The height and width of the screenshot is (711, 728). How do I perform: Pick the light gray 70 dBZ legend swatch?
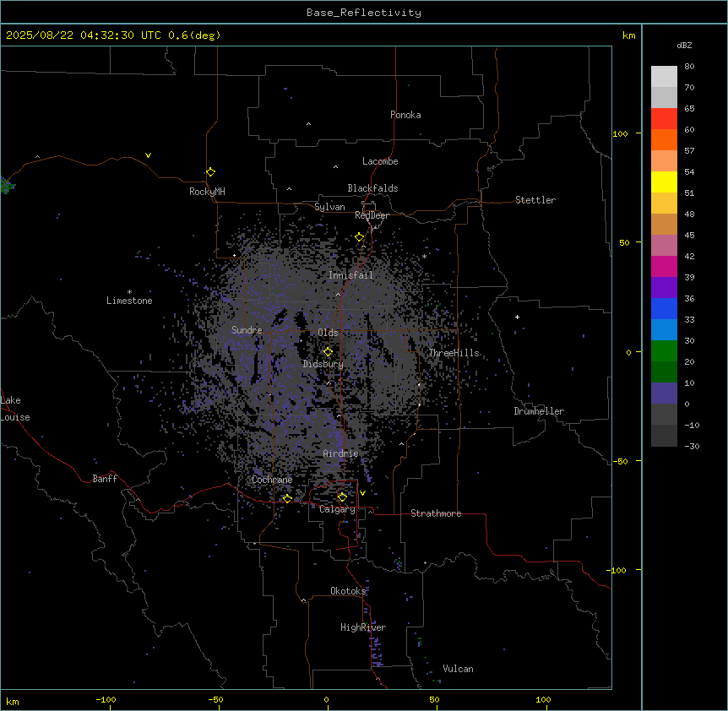[x=664, y=97]
